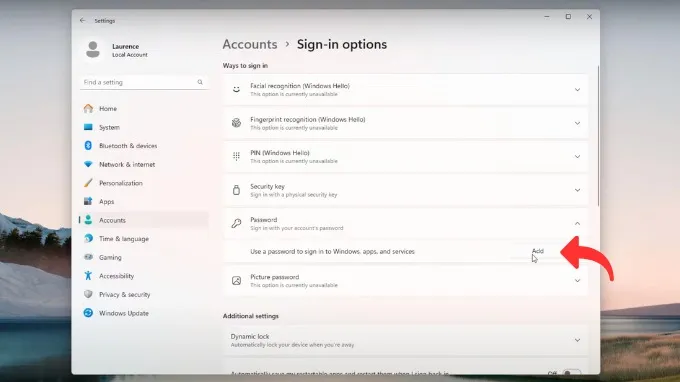The image size is (680, 382).
Task: Click the Accessibility figure icon
Action: 88,276
